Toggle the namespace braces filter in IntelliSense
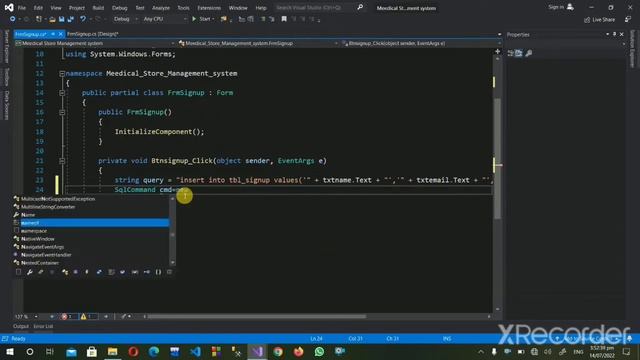640x360 pixels. [x=158, y=272]
